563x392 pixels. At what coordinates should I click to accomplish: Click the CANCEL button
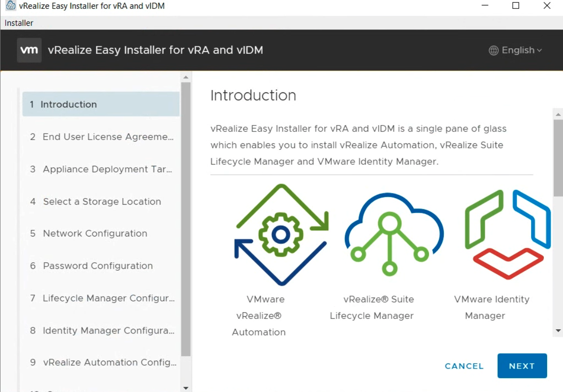pos(464,366)
